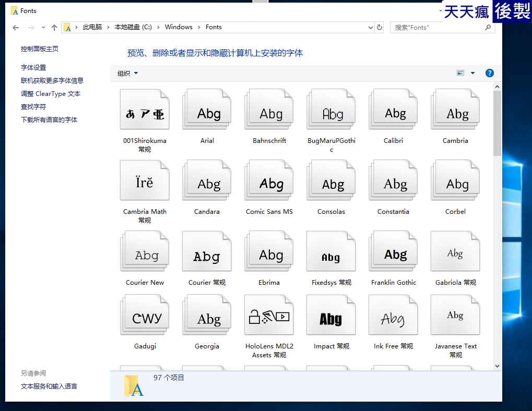Select the Georgia font icon
Viewport: 532px width, 411px height.
[x=207, y=315]
